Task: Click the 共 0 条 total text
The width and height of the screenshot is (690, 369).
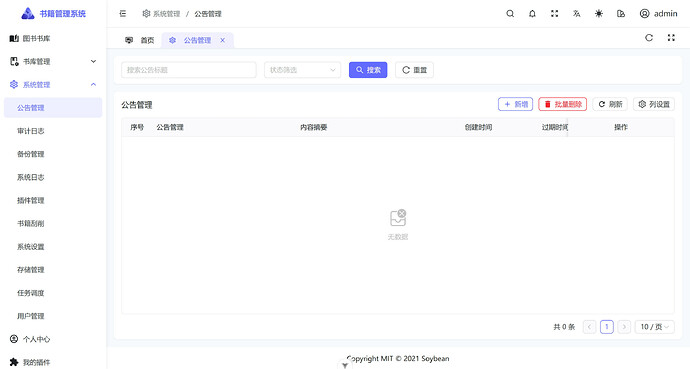Action: click(x=564, y=327)
